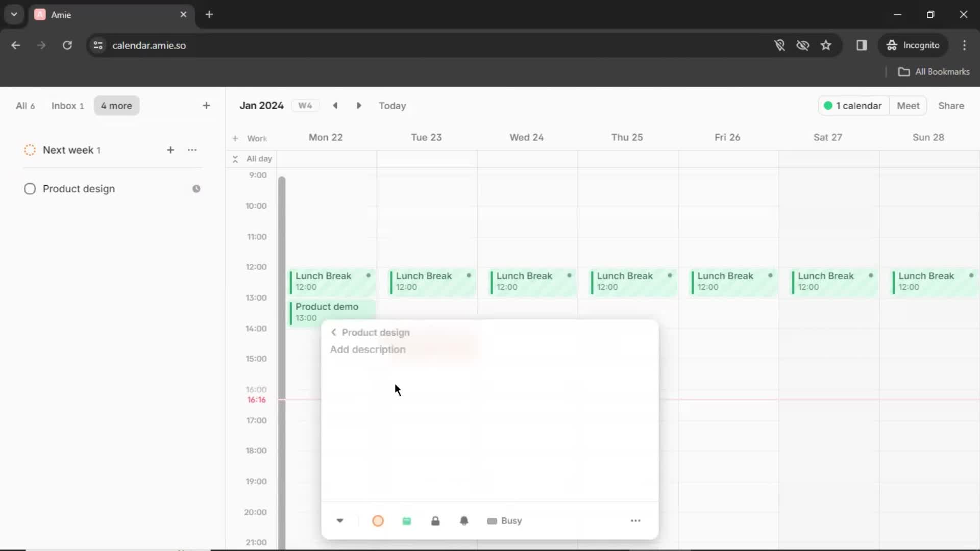Go to the next week arrow

[359, 106]
